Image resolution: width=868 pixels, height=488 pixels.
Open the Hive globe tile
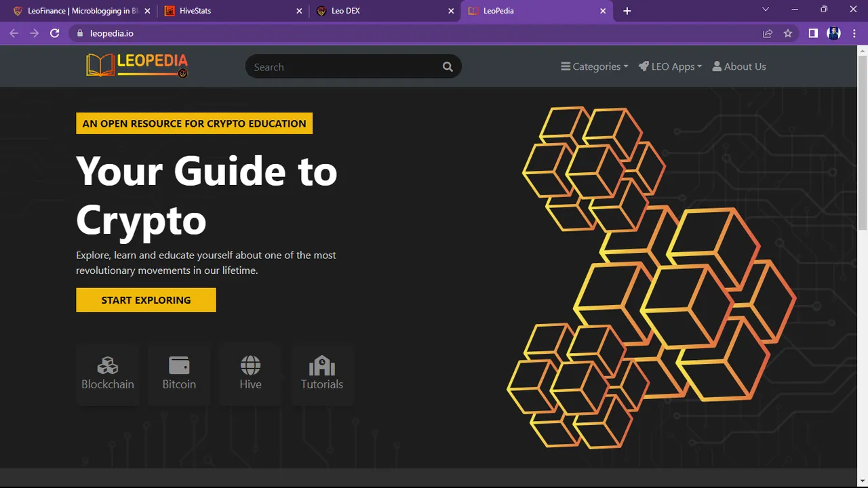250,374
